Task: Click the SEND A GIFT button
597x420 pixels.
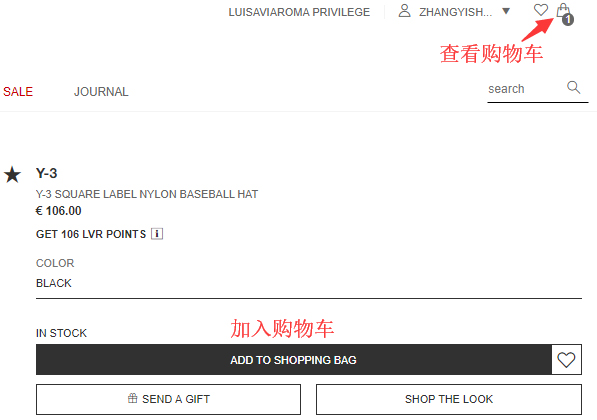Action: tap(168, 399)
